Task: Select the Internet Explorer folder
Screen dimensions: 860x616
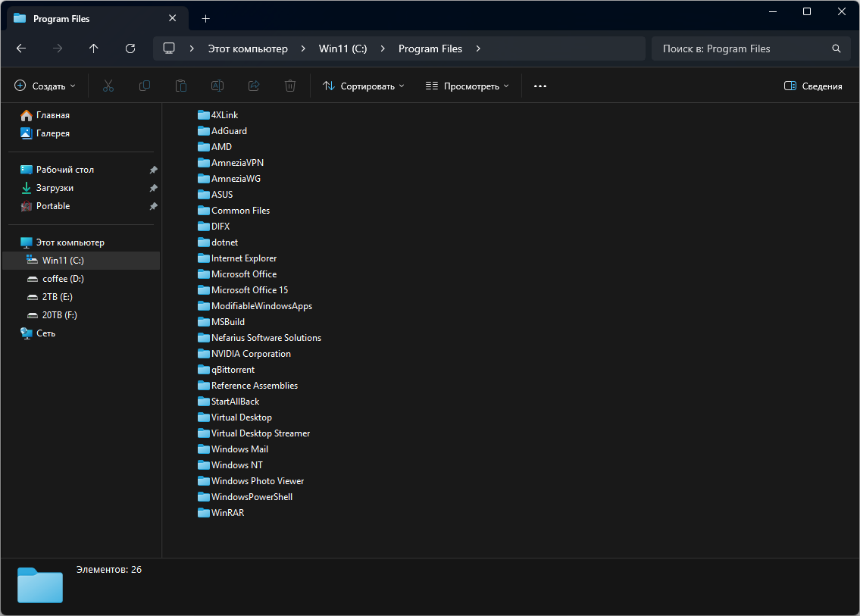Action: pos(237,258)
